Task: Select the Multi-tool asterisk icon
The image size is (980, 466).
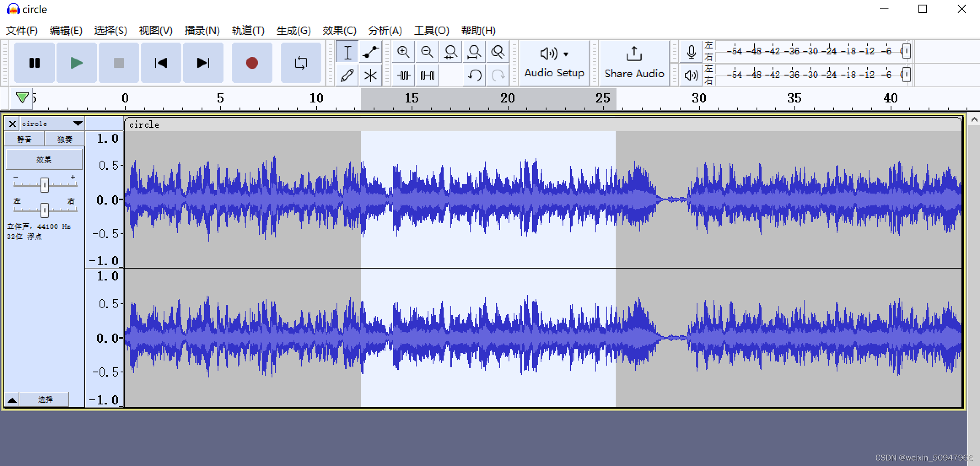Action: (370, 75)
